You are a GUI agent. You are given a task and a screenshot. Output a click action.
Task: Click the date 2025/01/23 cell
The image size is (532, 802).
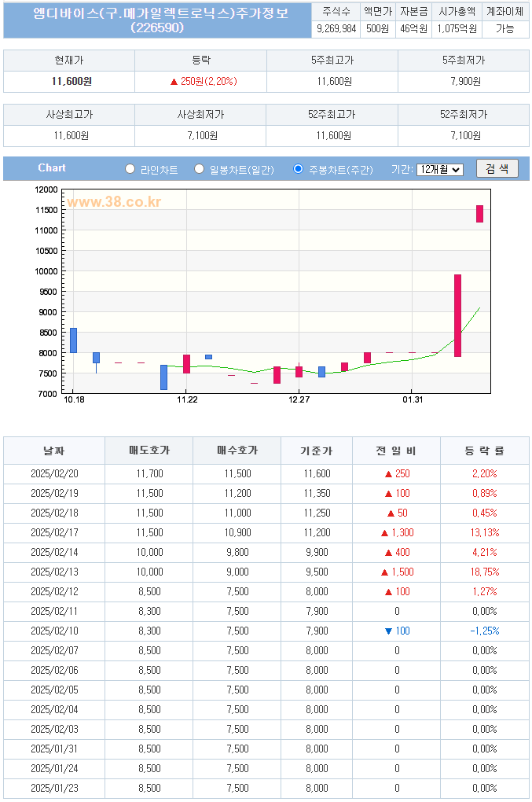tap(55, 788)
